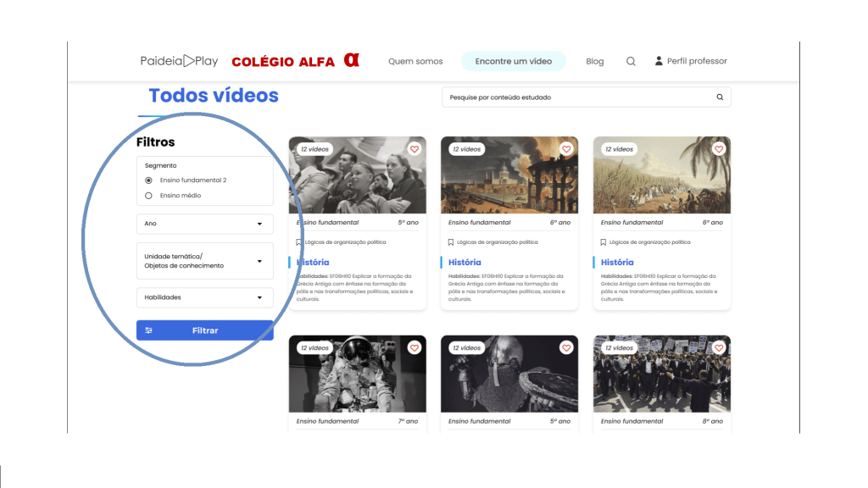868x488 pixels.
Task: Click the Perfil professor user icon
Action: [x=659, y=61]
